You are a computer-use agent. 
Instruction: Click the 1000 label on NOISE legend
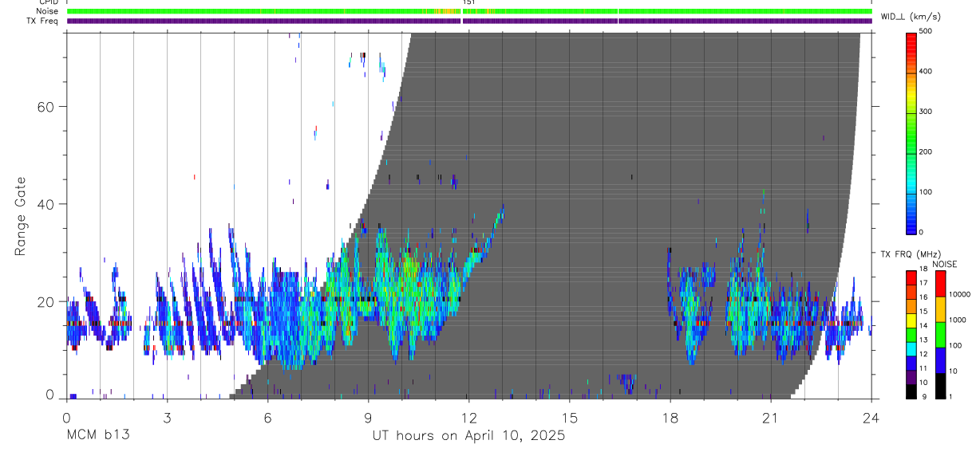click(959, 320)
